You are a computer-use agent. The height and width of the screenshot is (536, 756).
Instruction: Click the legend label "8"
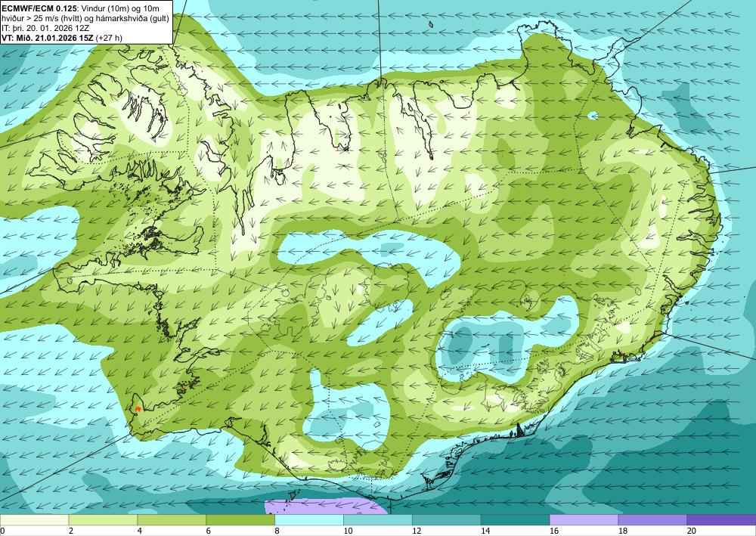point(277,531)
